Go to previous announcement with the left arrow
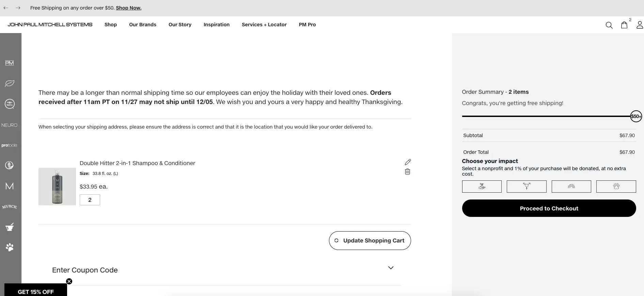644x296 pixels. coord(6,8)
